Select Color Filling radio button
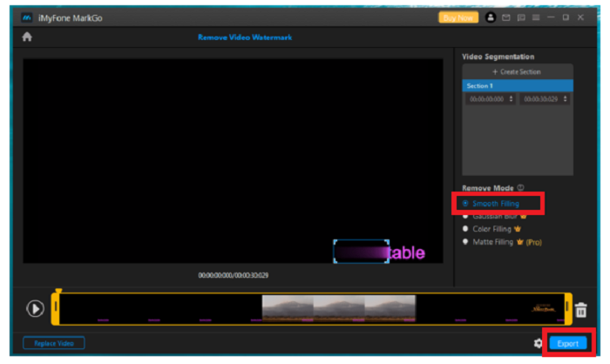 coord(465,229)
